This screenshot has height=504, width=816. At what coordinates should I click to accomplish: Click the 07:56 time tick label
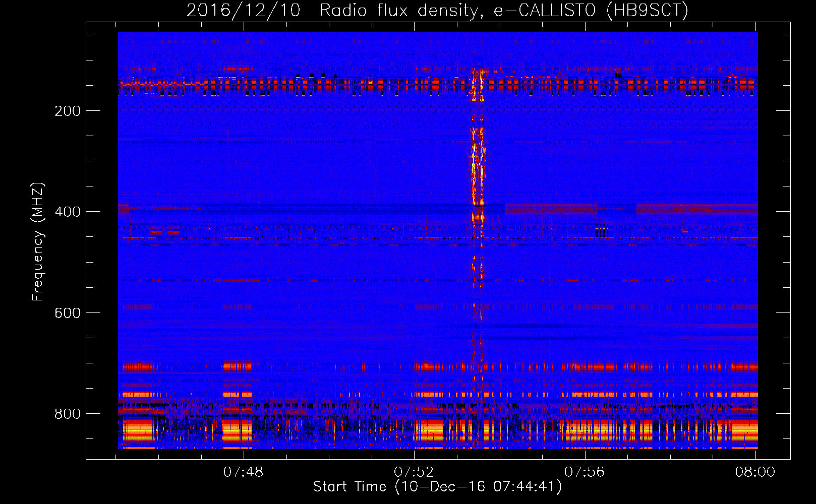pos(585,472)
